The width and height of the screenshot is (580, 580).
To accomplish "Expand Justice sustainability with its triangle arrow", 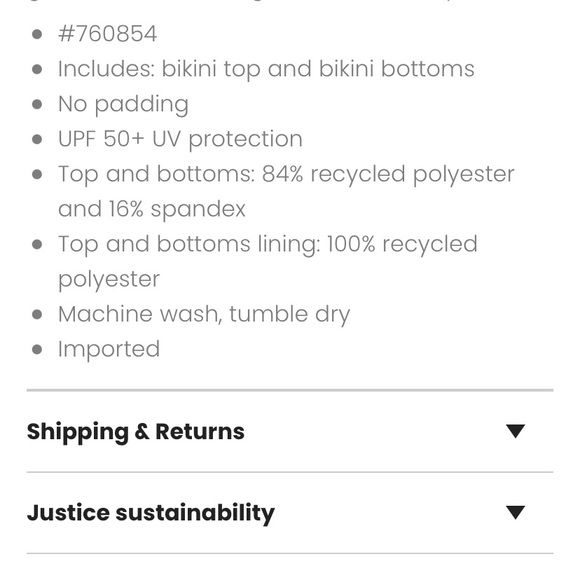I will pyautogui.click(x=515, y=513).
